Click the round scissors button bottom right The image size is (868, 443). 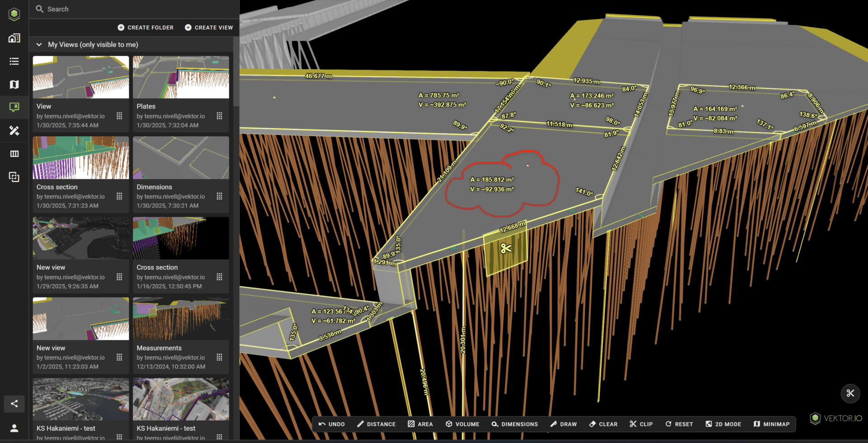pyautogui.click(x=850, y=393)
